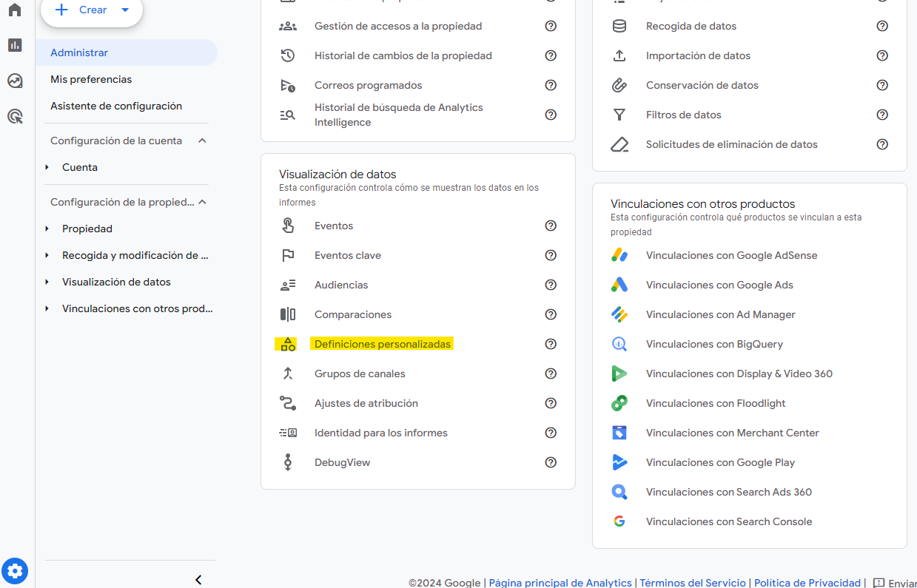Image resolution: width=917 pixels, height=588 pixels.
Task: Open the Crear dropdown arrow
Action: (125, 10)
